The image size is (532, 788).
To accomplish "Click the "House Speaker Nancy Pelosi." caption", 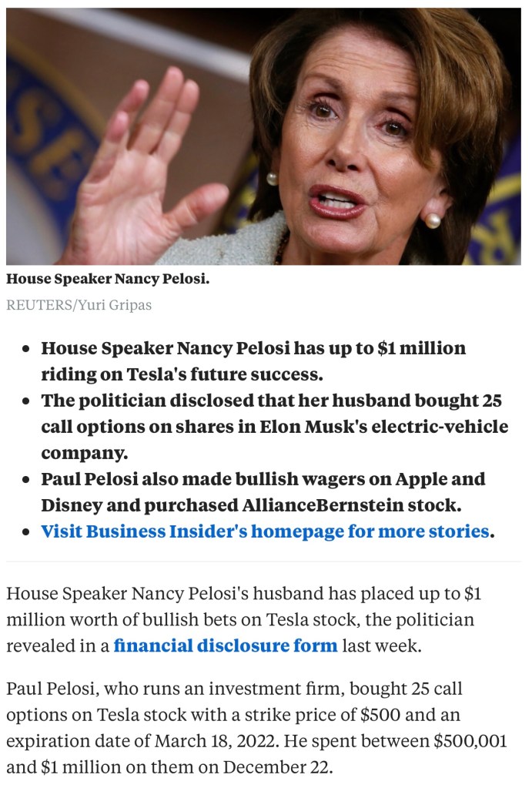I will [x=108, y=279].
